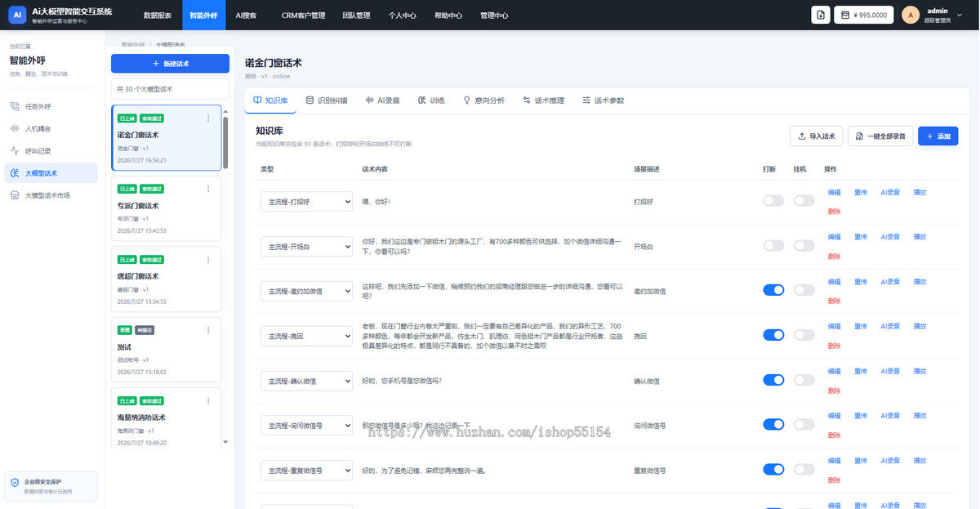Screen dimensions: 980x509
Task: Open kebab menu on 专派门窗话术 card
Action: coord(208,189)
